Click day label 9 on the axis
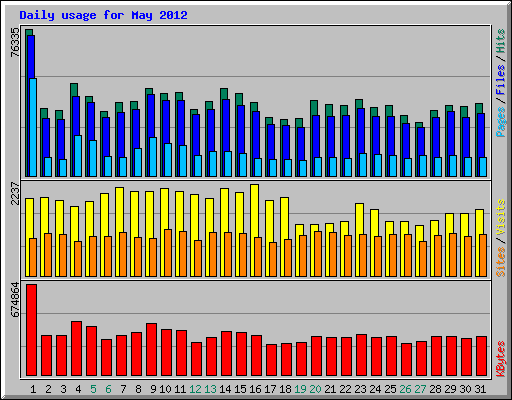Image resolution: width=512 pixels, height=400 pixels. pyautogui.click(x=153, y=389)
